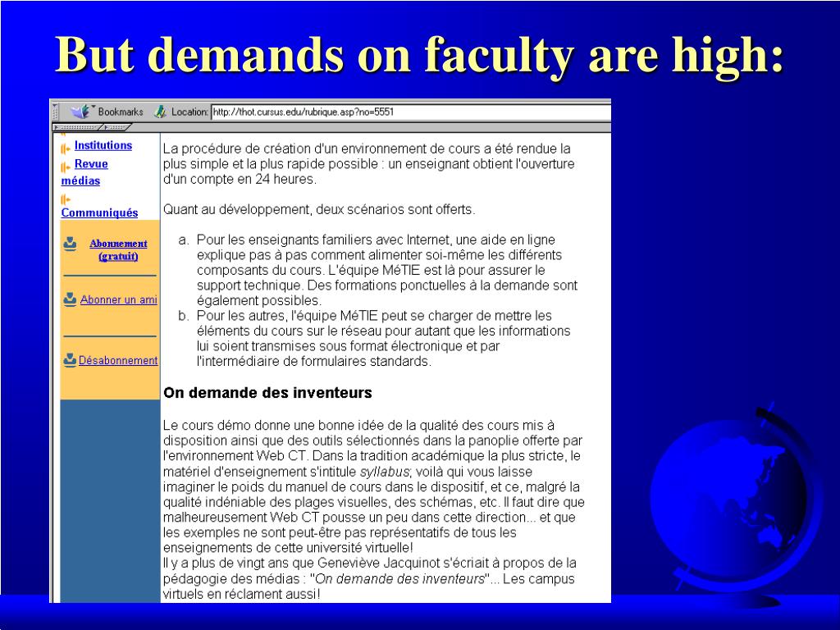
Task: Click the arrow bullet above Communiqués
Action: [66, 199]
